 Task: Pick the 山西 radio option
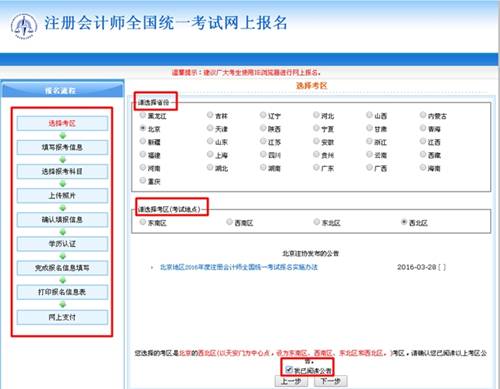(x=369, y=115)
